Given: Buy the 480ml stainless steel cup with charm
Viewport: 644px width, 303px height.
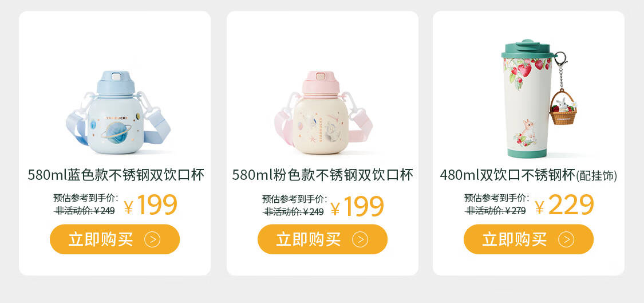Looking at the screenshot, I should pos(528,239).
